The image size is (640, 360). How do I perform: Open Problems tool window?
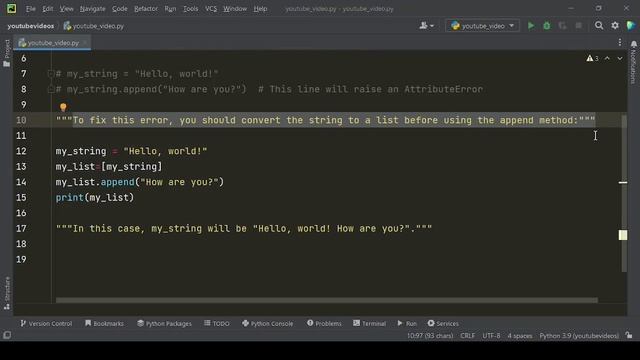click(324, 323)
